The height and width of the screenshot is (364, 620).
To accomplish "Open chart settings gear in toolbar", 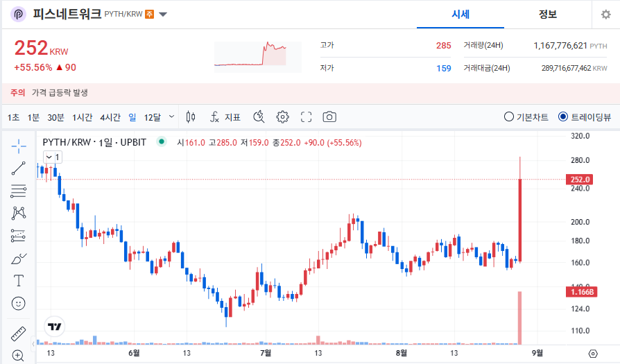I will pos(283,117).
